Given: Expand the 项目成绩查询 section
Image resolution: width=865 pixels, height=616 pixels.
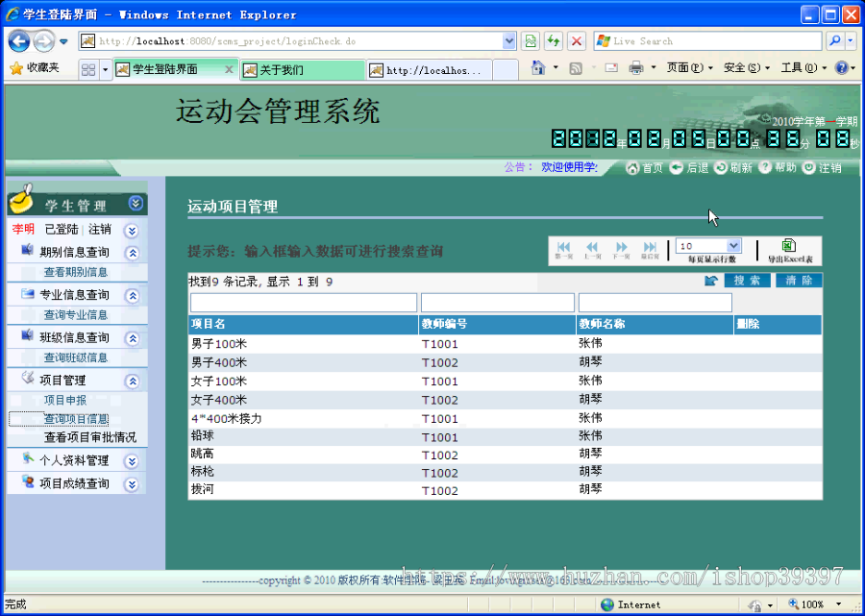Looking at the screenshot, I should pyautogui.click(x=132, y=484).
